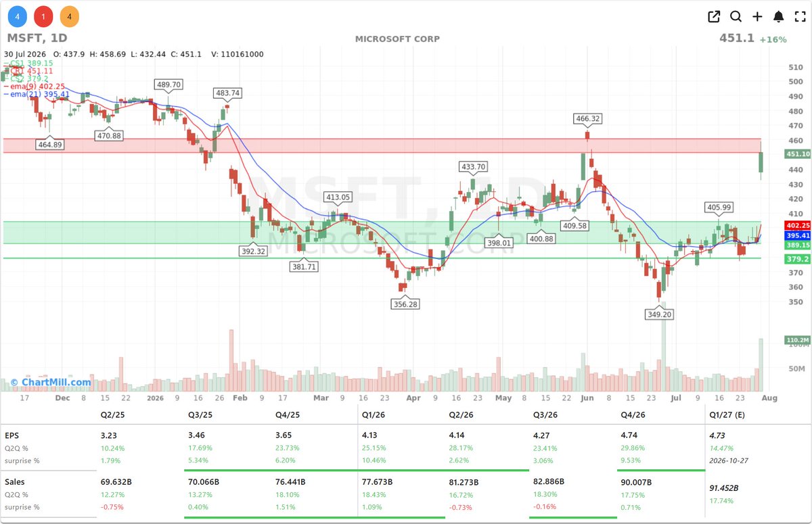Click the 451.10 current price tag
The height and width of the screenshot is (524, 812).
[x=797, y=154]
